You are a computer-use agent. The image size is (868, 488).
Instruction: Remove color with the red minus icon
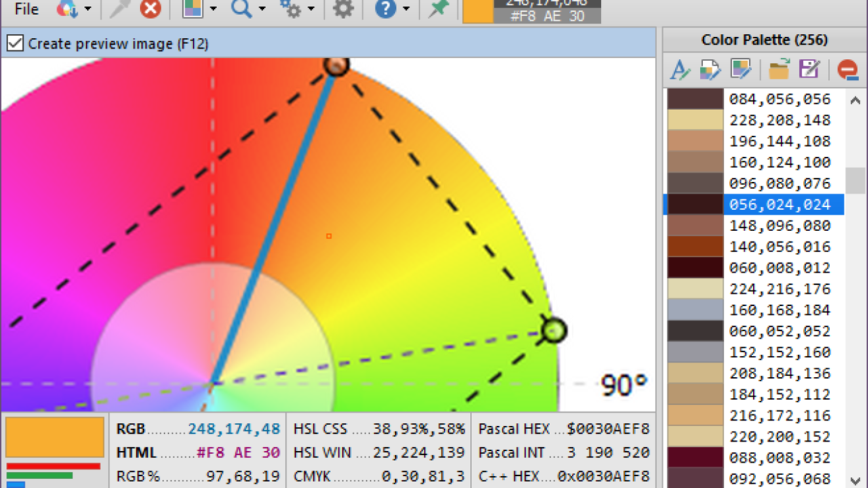click(847, 69)
